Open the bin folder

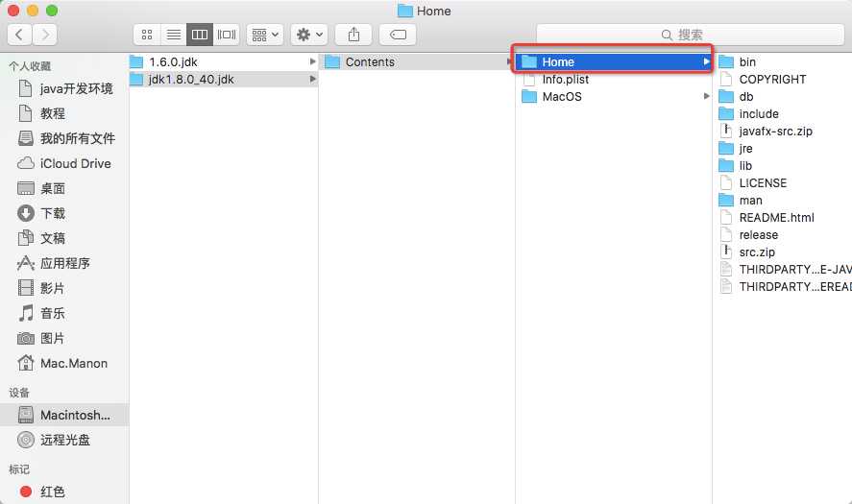tap(738, 61)
